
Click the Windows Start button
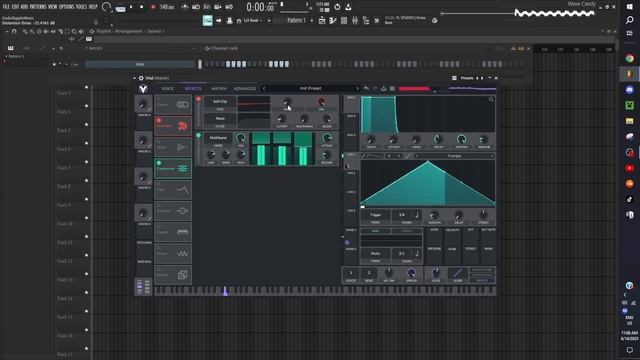(x=629, y=7)
